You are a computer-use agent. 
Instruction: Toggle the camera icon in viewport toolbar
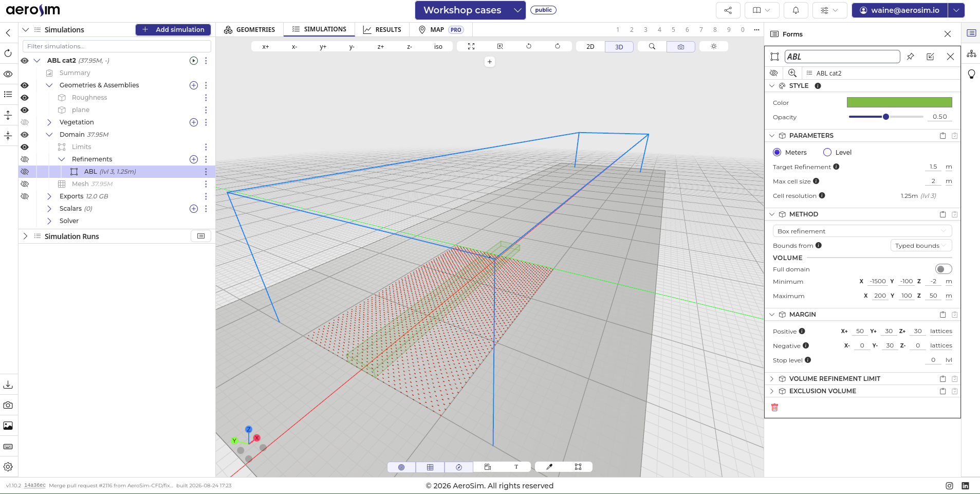pyautogui.click(x=681, y=46)
